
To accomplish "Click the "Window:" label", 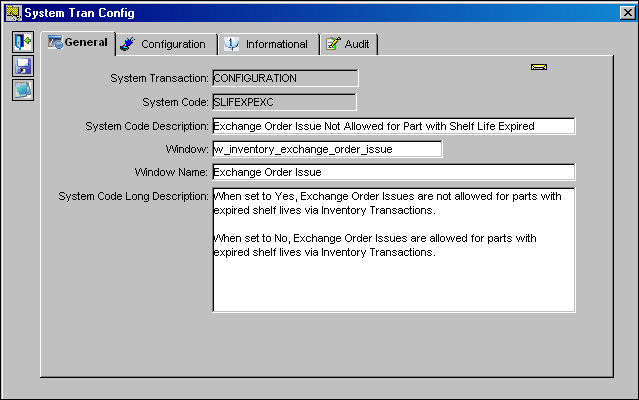I will coord(187,149).
